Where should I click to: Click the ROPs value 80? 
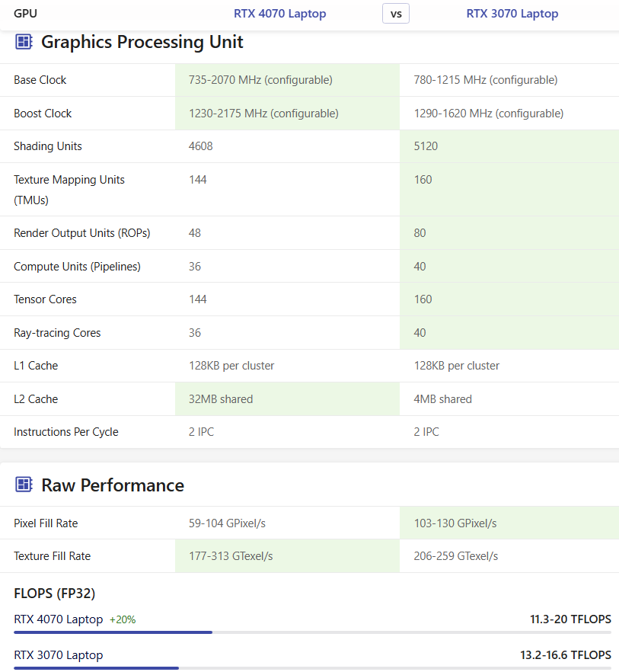click(x=420, y=233)
